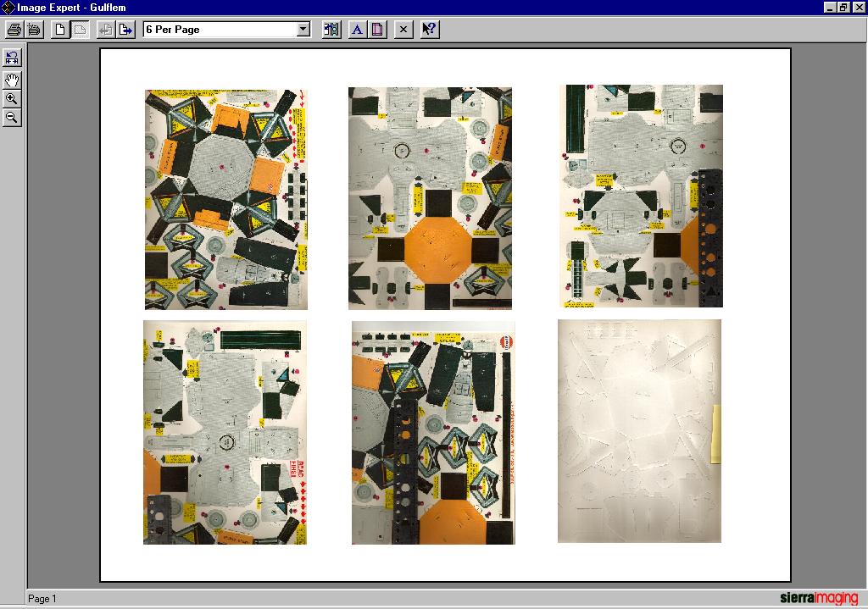
Task: Click the filmstrip layout icon
Action: pyautogui.click(x=331, y=30)
